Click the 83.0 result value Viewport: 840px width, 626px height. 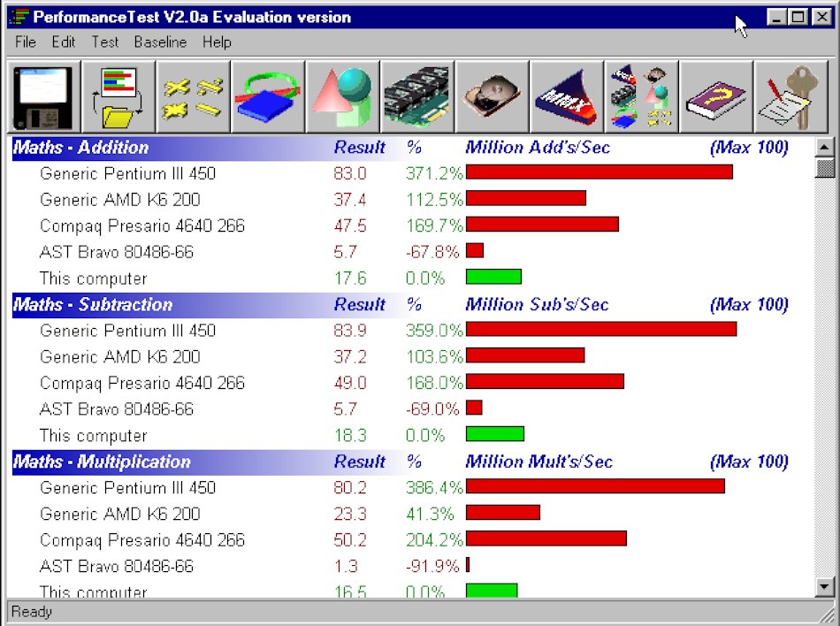(350, 173)
